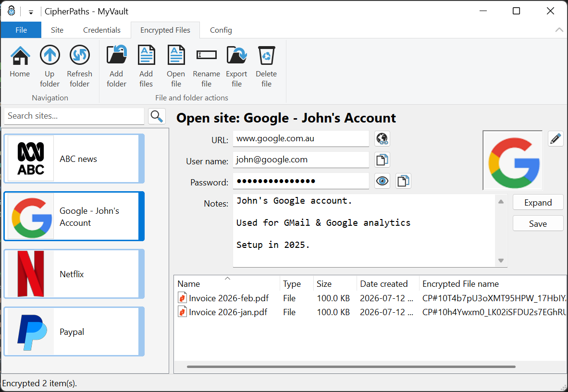Click the Password field
The image size is (568, 392).
301,181
